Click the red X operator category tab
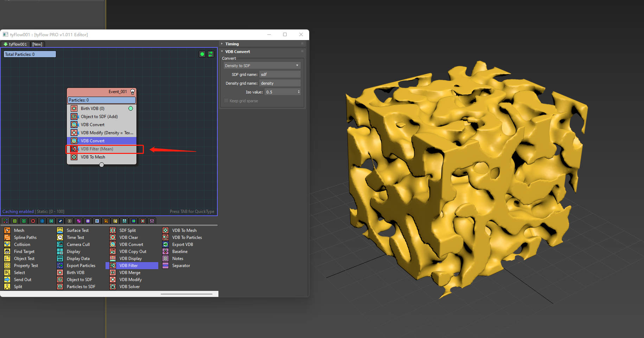 click(x=33, y=221)
